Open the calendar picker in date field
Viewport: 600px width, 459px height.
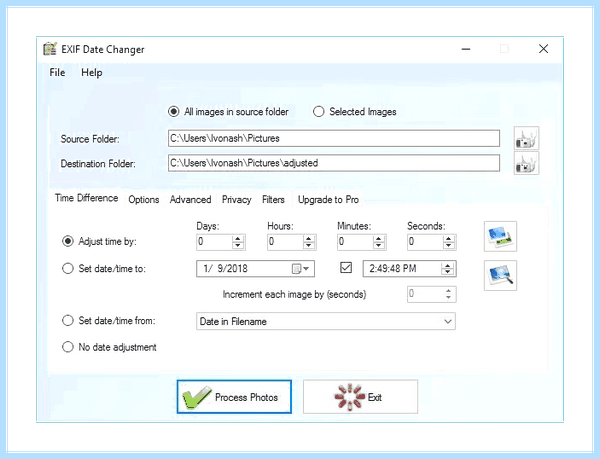pos(300,269)
